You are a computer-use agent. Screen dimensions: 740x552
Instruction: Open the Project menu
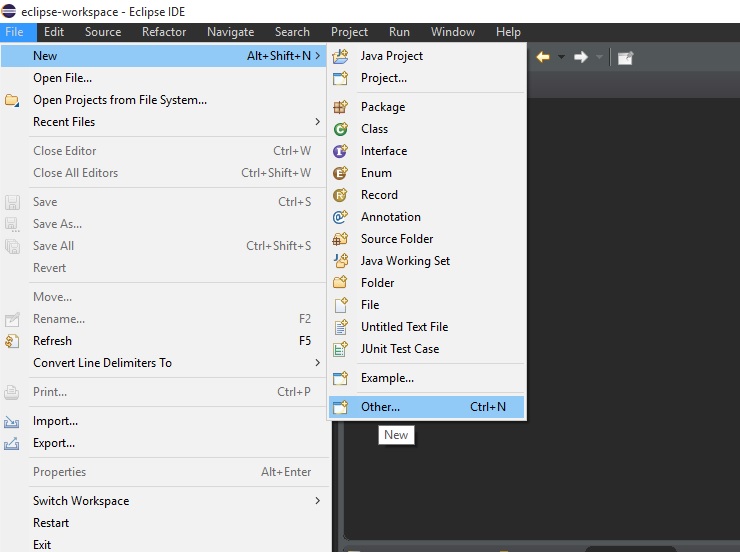349,32
